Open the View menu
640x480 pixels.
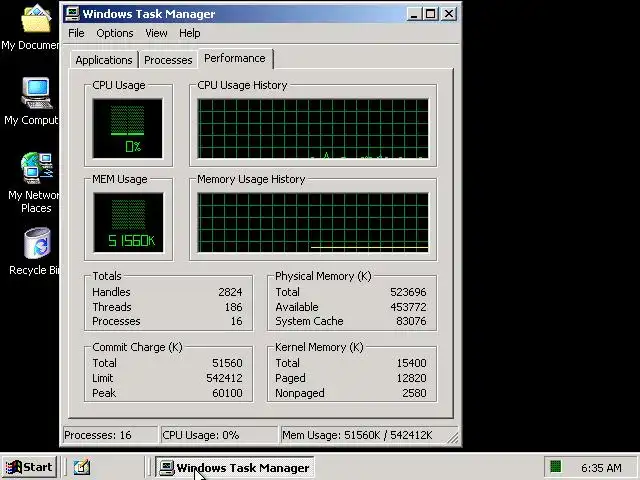[156, 33]
